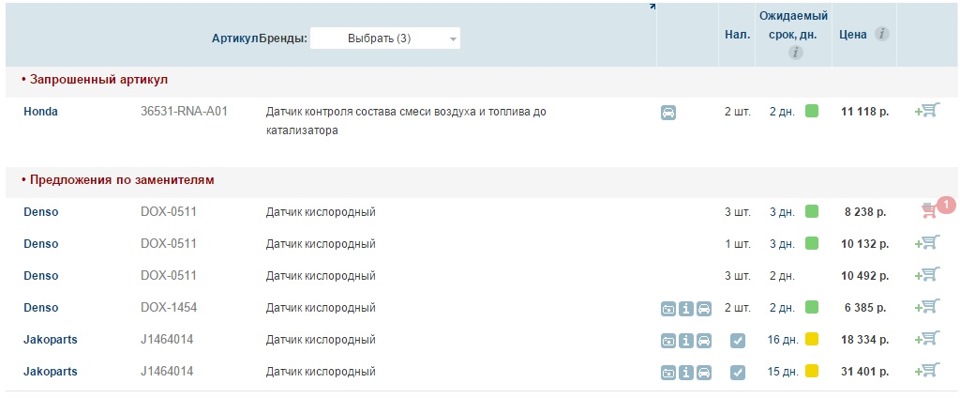Click yellow delivery indicator on 15 дн. row
Image resolution: width=960 pixels, height=398 pixels.
point(812,370)
